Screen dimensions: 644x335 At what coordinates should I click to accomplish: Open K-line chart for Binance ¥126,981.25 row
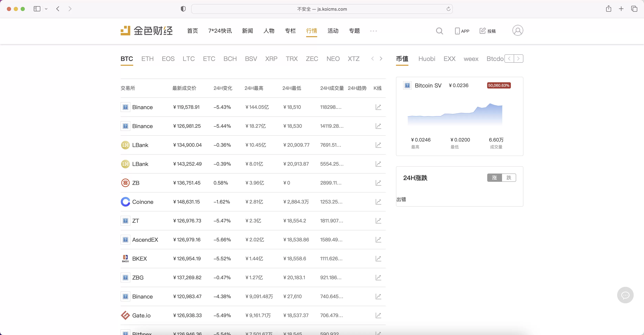click(x=378, y=126)
